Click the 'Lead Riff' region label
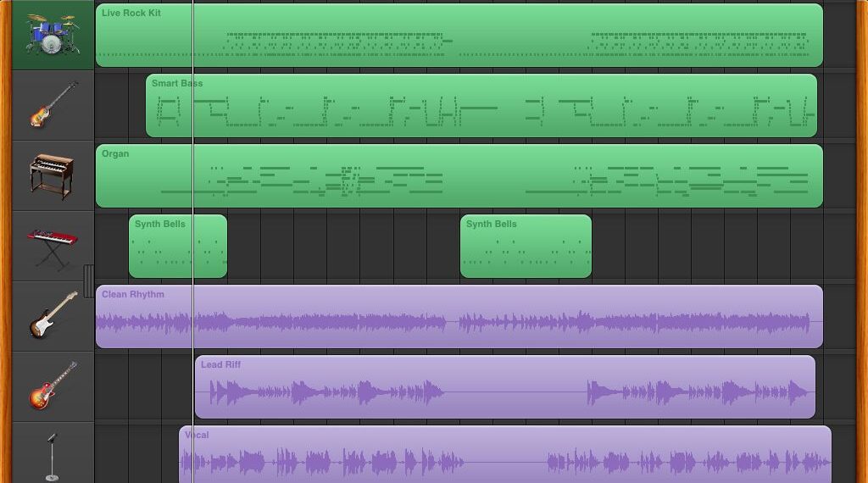Image resolution: width=868 pixels, height=483 pixels. [x=220, y=364]
